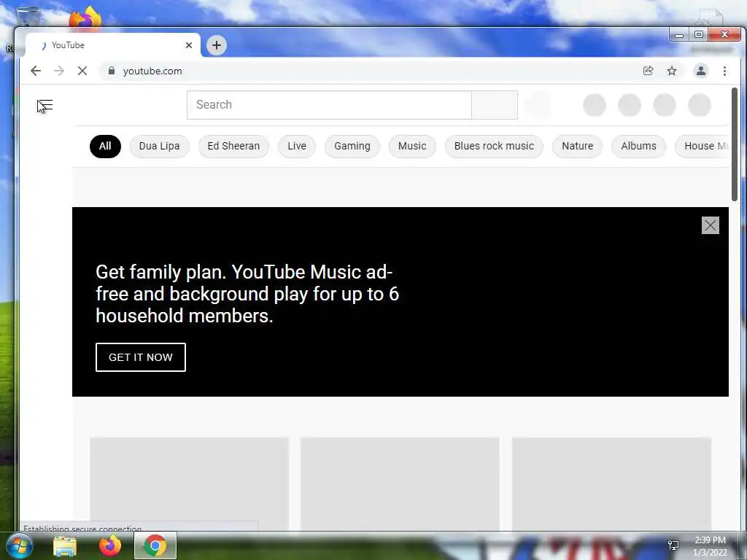
Task: Click the family plan banner headline text
Action: coord(247,294)
